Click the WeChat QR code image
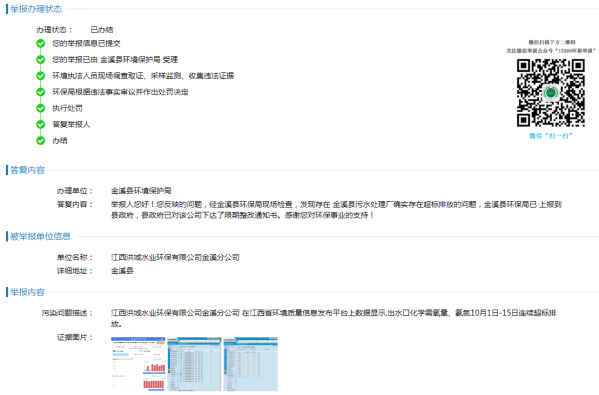Viewport: 599px width, 395px height. (x=550, y=93)
